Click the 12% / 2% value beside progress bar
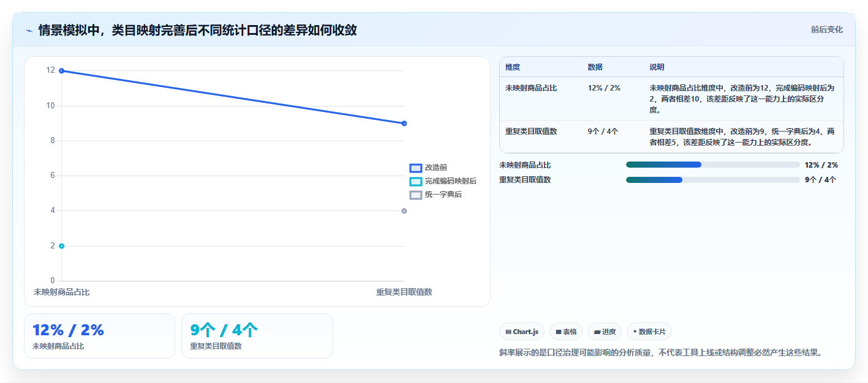The height and width of the screenshot is (383, 868). point(821,165)
